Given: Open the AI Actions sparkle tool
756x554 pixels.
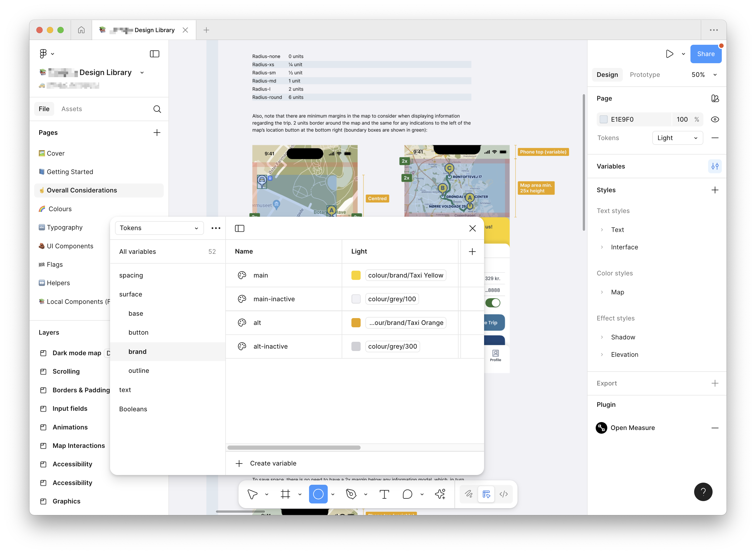Looking at the screenshot, I should (440, 494).
